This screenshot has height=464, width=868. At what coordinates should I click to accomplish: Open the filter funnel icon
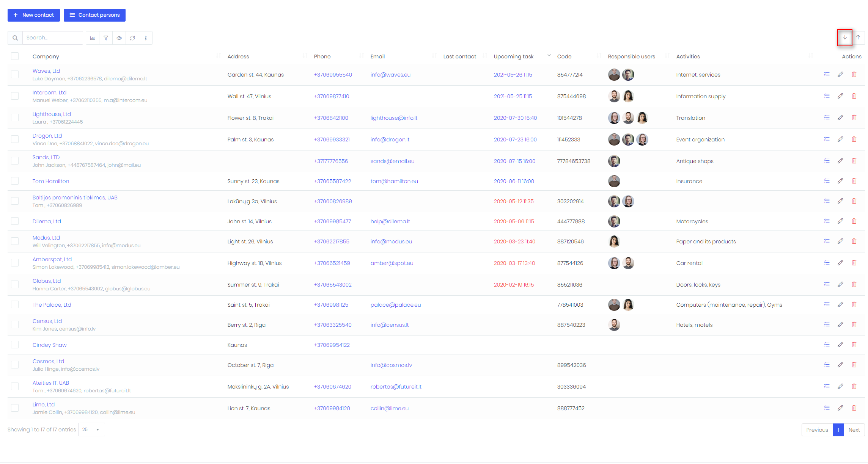click(106, 38)
